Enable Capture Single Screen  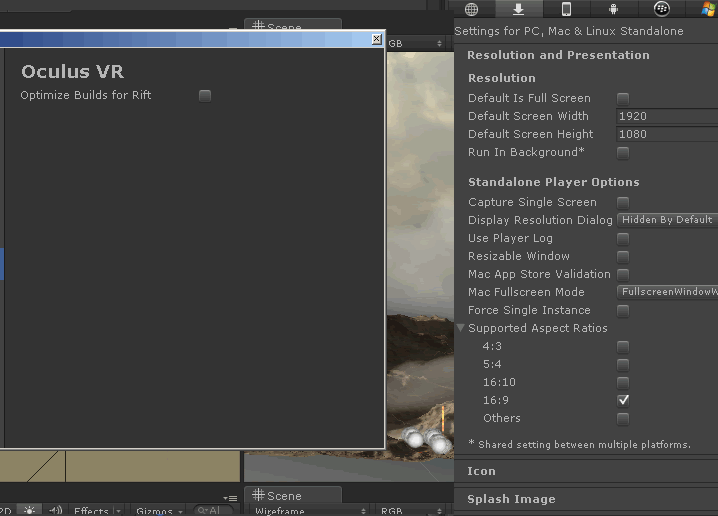coord(623,202)
